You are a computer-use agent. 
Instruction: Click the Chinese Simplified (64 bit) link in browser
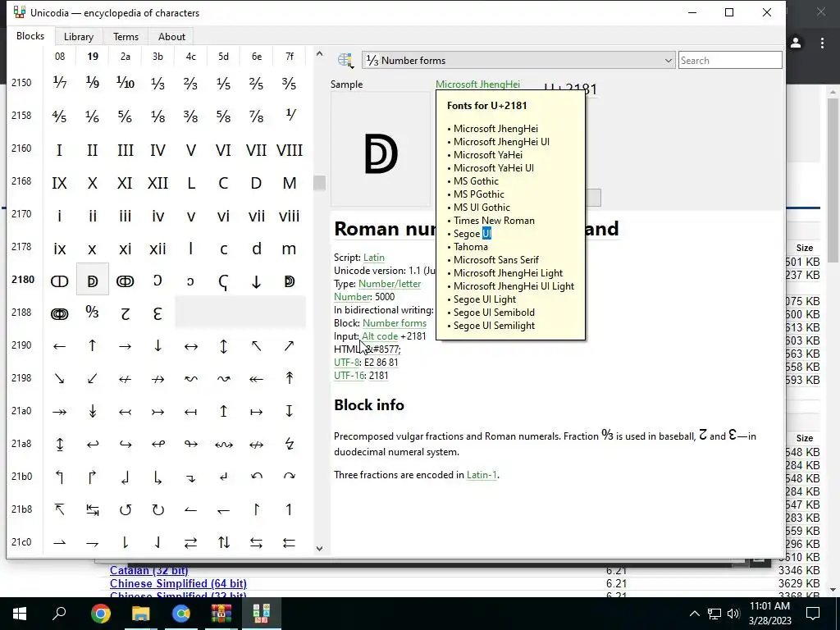[x=178, y=583]
